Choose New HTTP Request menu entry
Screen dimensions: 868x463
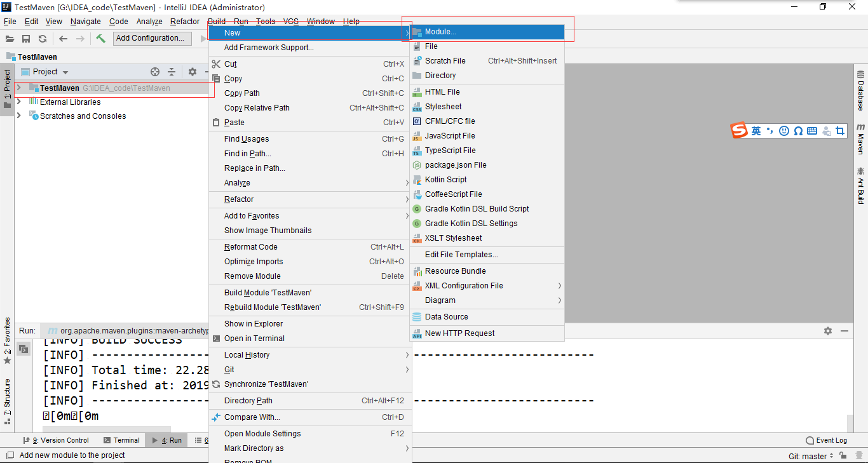[487, 333]
